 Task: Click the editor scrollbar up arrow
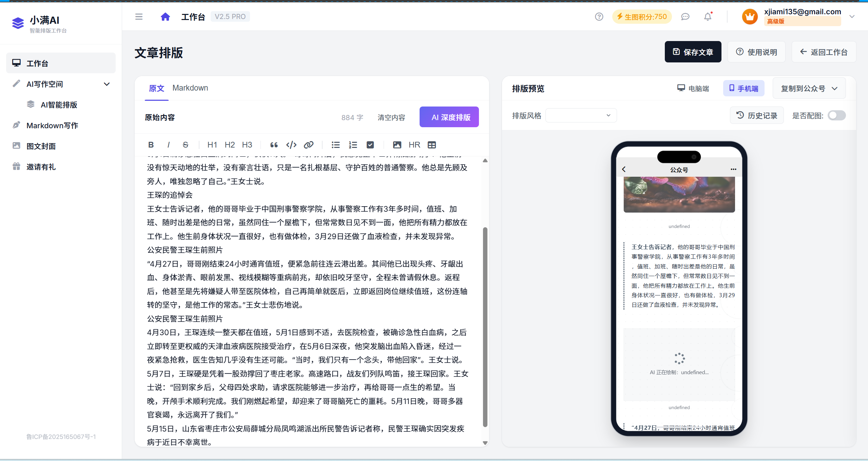pos(485,160)
